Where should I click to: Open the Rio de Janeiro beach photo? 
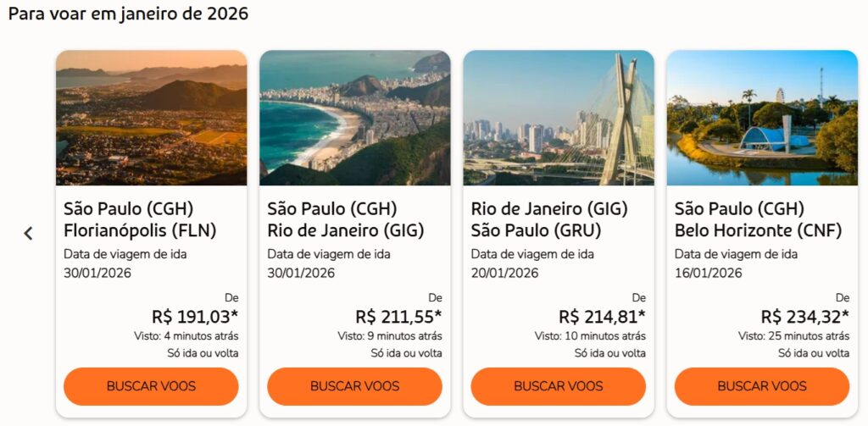coord(354,118)
